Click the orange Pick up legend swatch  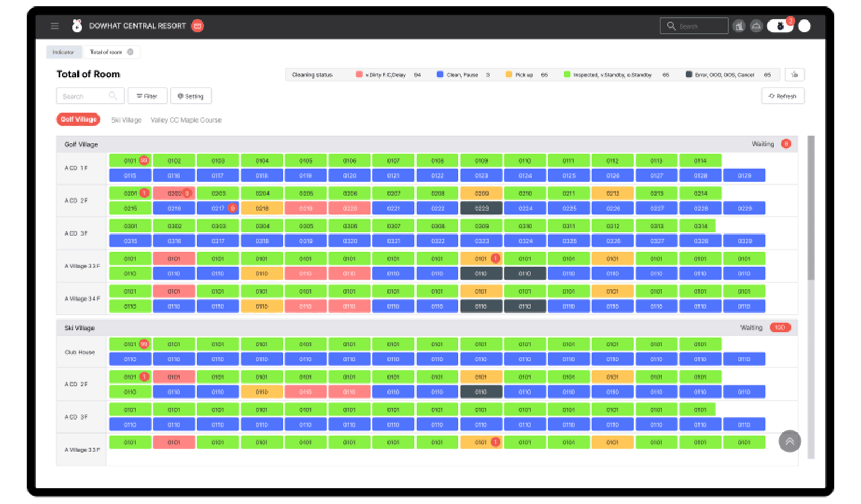(x=509, y=75)
